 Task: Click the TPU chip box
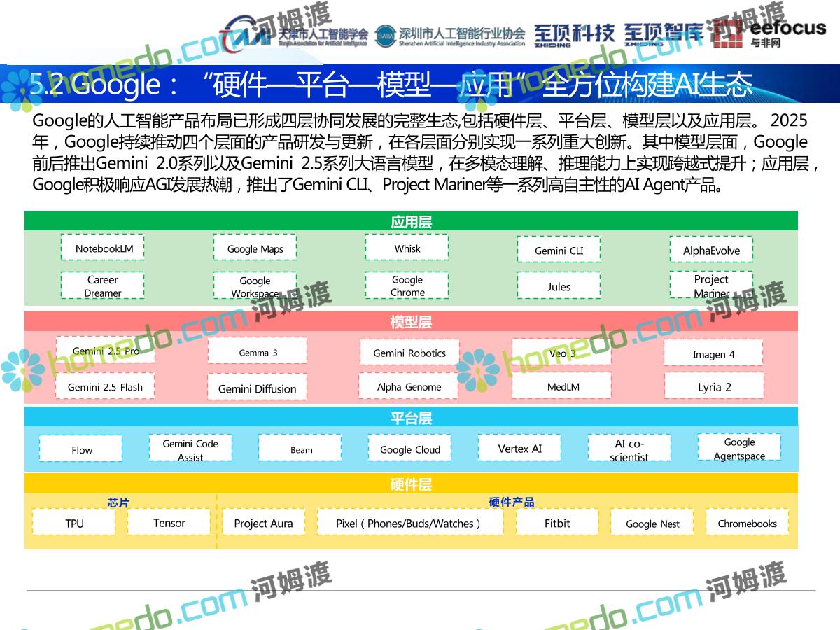[x=74, y=523]
